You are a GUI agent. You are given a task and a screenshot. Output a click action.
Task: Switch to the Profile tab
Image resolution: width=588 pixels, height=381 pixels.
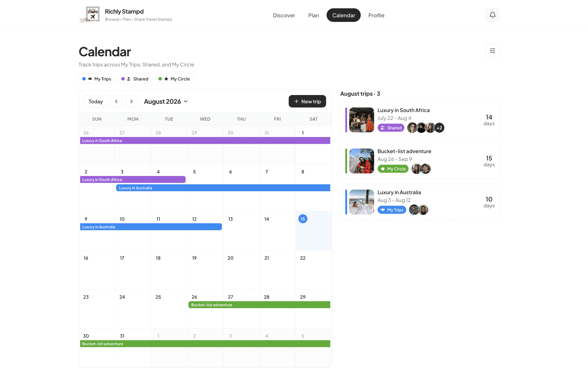[376, 15]
